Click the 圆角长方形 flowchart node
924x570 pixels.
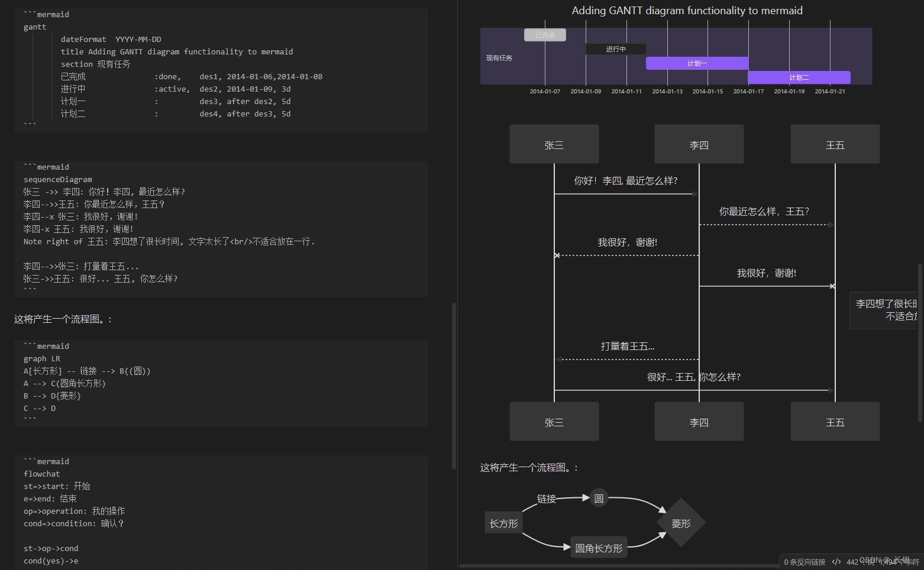(599, 548)
